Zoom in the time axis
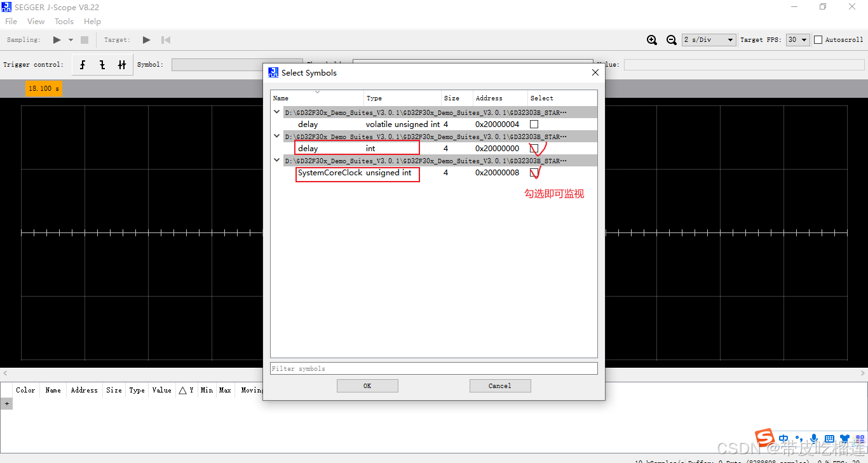Screen dimensions: 868x463 (652, 40)
